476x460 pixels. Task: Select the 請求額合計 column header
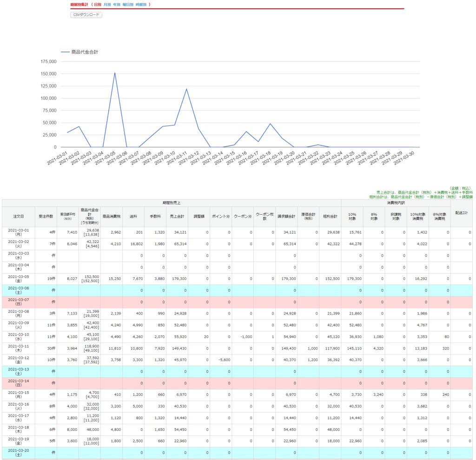(286, 217)
